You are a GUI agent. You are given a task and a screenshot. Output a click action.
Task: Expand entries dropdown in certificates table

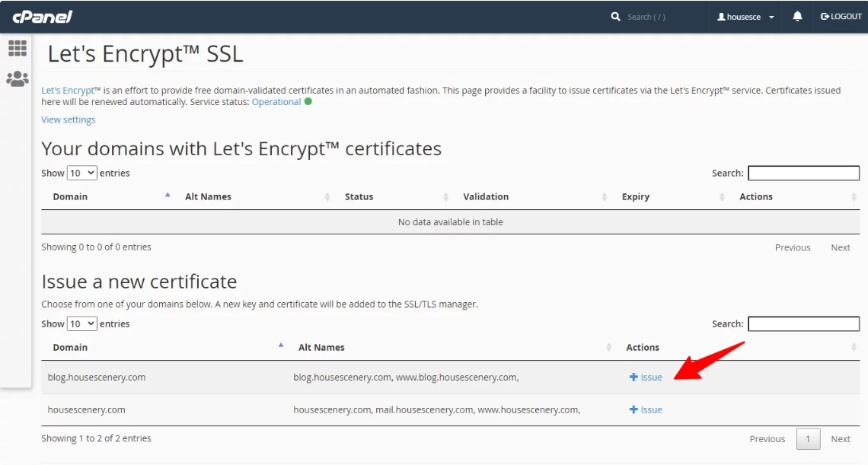(82, 173)
